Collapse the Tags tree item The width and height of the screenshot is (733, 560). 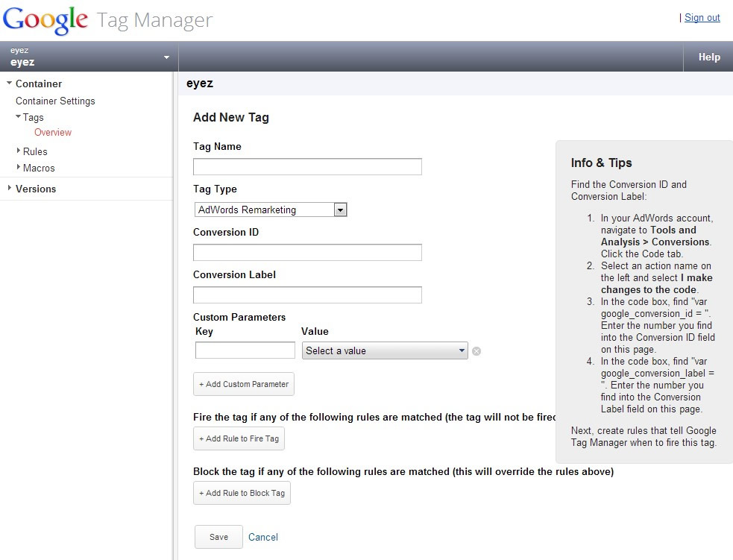point(18,116)
